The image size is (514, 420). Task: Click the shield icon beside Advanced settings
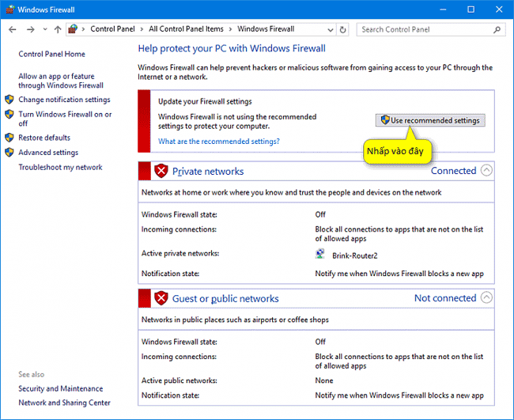(9, 152)
